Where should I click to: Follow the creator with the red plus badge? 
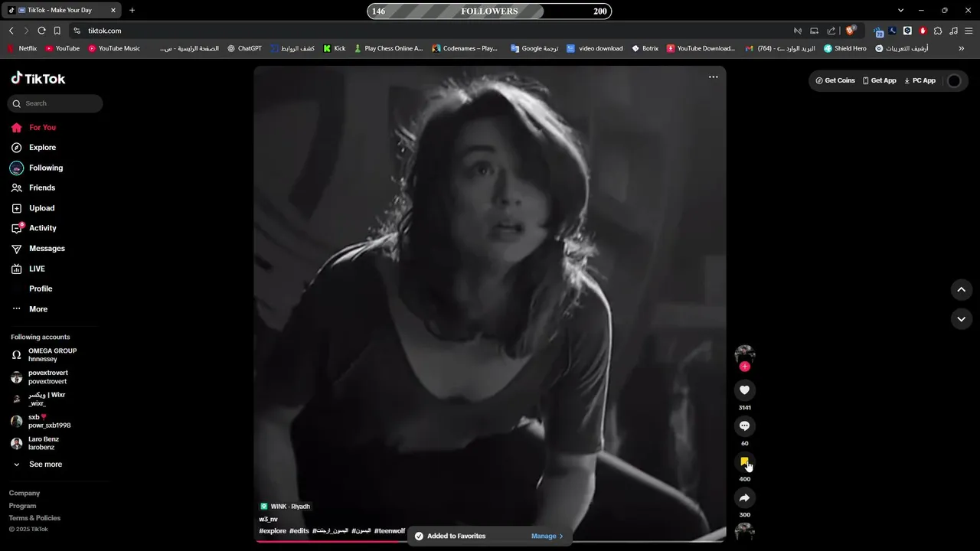coord(745,367)
